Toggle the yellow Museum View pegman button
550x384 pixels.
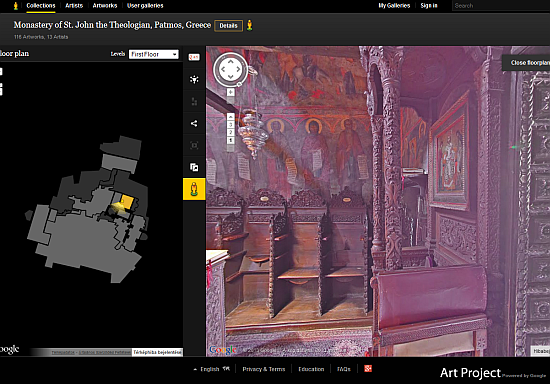(x=194, y=189)
